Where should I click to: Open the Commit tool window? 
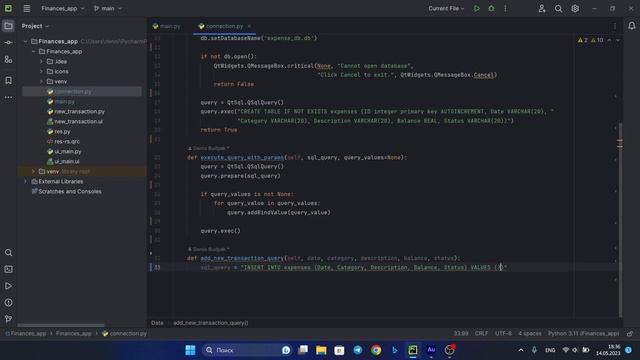coord(8,42)
